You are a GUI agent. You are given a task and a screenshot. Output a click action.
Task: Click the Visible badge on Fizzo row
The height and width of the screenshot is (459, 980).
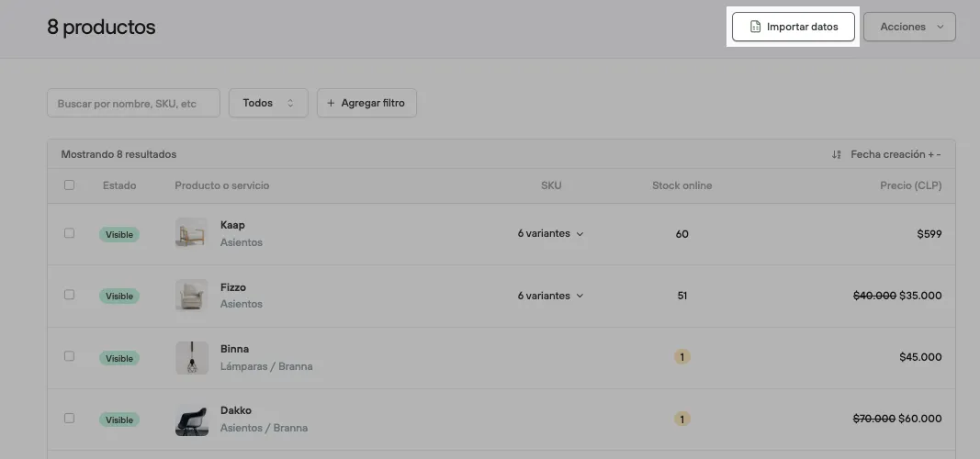(x=118, y=296)
